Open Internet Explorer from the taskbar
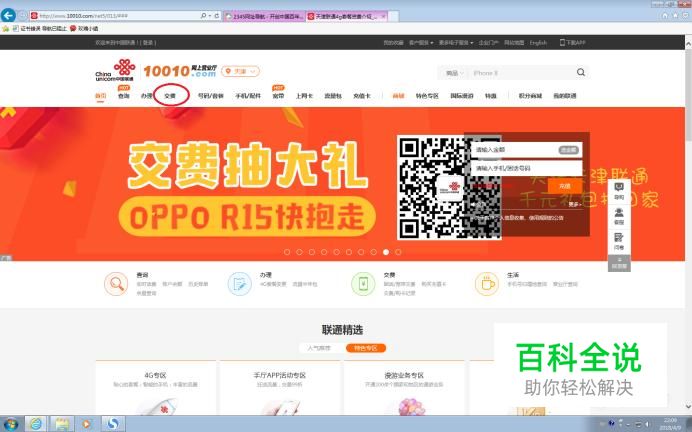The image size is (692, 432). coord(35,424)
